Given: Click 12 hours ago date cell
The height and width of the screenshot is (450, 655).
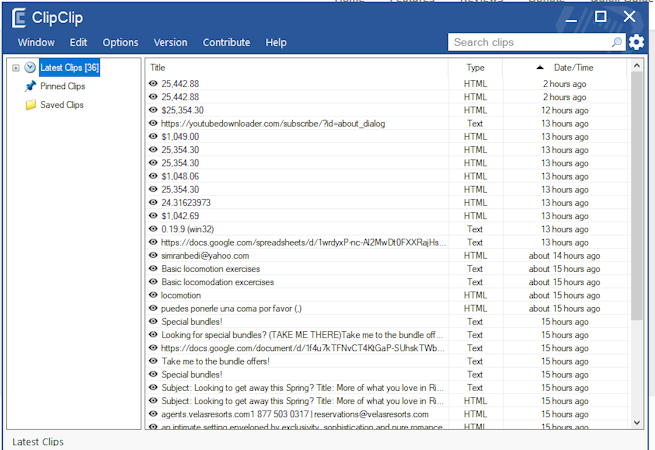Looking at the screenshot, I should (565, 110).
